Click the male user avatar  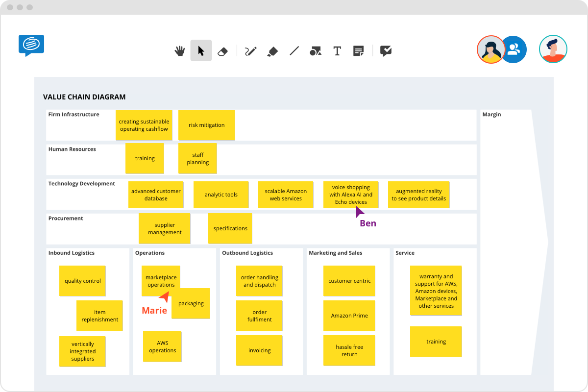pyautogui.click(x=553, y=49)
